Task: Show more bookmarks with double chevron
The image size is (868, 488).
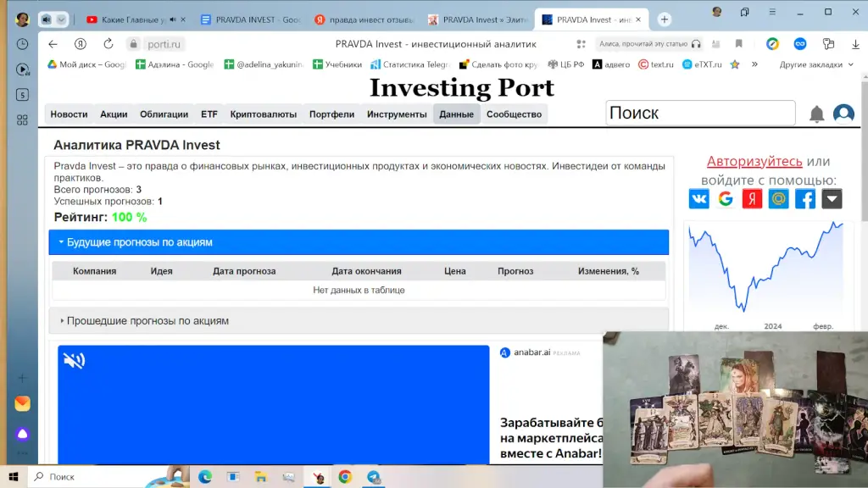Action: [x=754, y=64]
